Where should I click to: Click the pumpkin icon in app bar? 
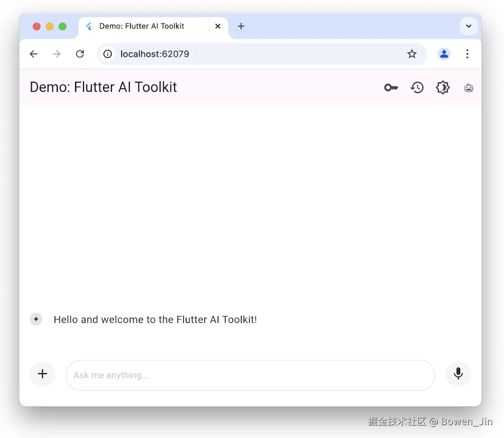pyautogui.click(x=468, y=88)
